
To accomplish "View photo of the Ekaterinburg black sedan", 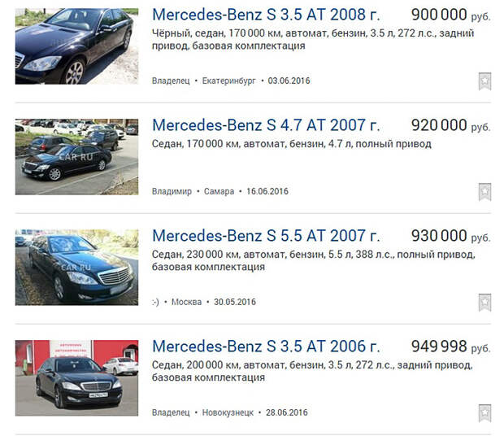I will coord(77,46).
